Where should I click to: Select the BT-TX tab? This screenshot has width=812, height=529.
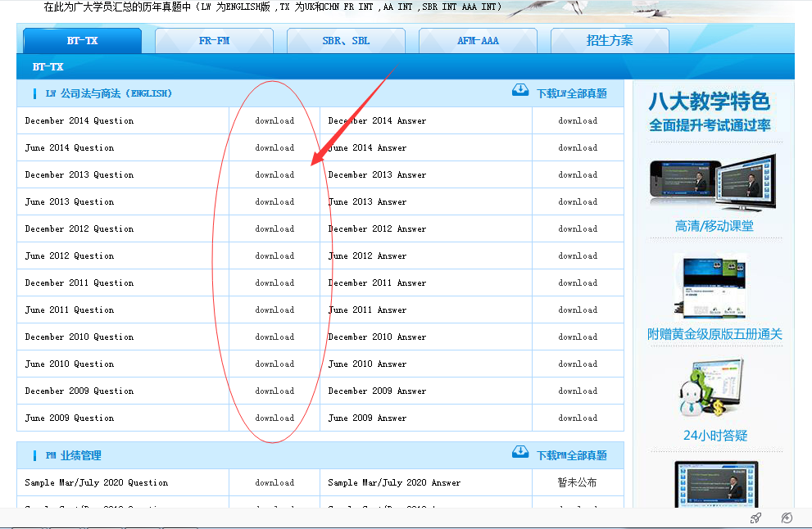(82, 40)
